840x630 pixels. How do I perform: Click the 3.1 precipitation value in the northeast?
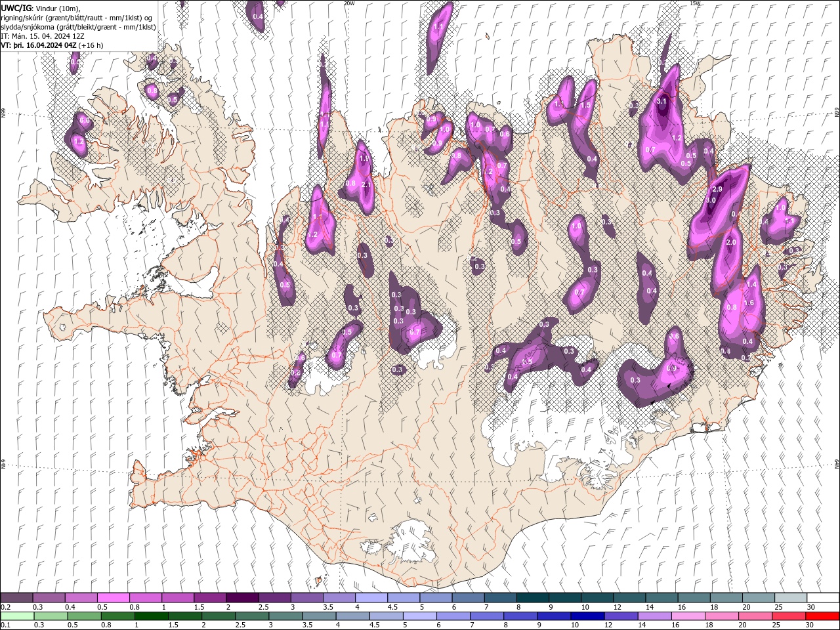[x=661, y=101]
